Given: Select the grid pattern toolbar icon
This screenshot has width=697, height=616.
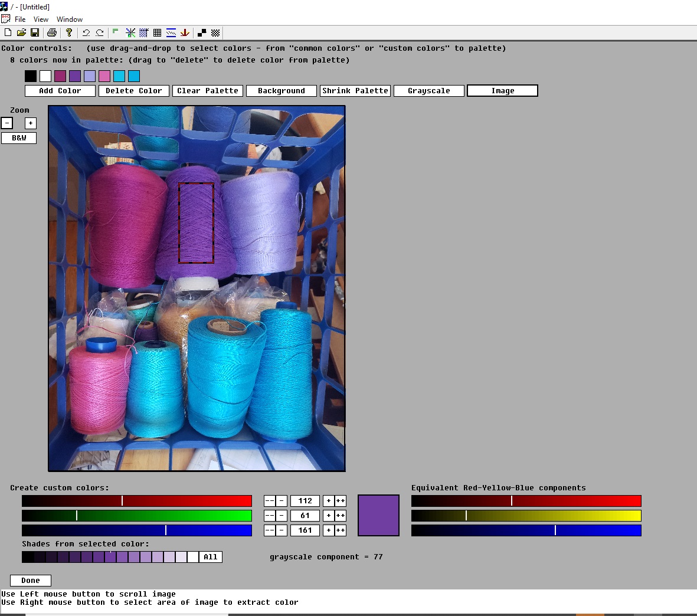Looking at the screenshot, I should pyautogui.click(x=158, y=33).
